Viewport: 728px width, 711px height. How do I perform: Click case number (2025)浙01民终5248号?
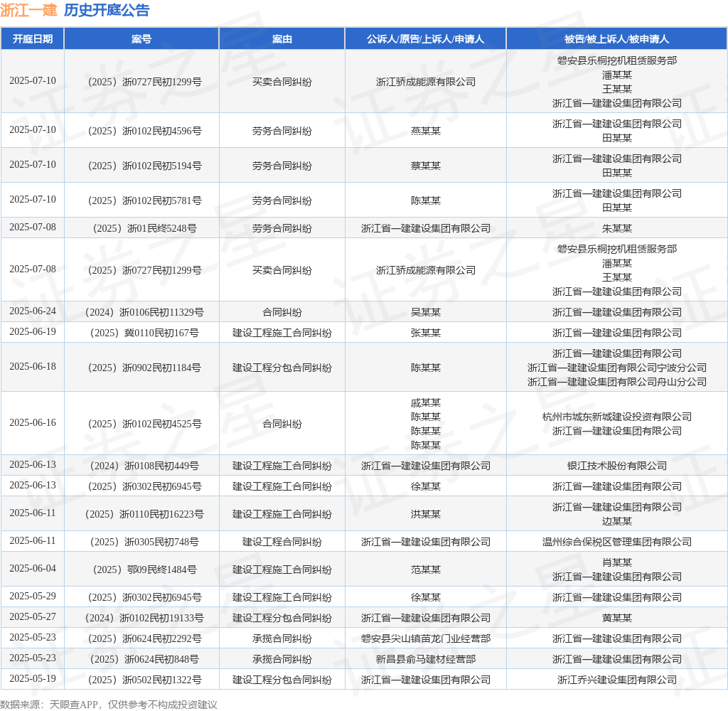pos(145,228)
